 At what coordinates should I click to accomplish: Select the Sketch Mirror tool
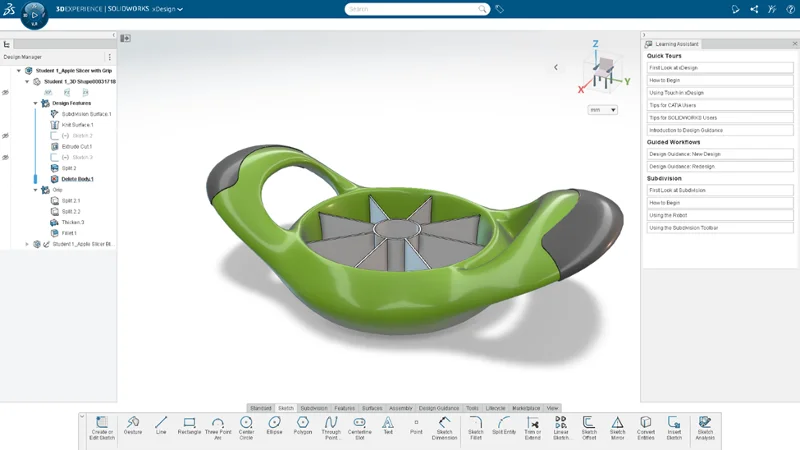click(618, 426)
